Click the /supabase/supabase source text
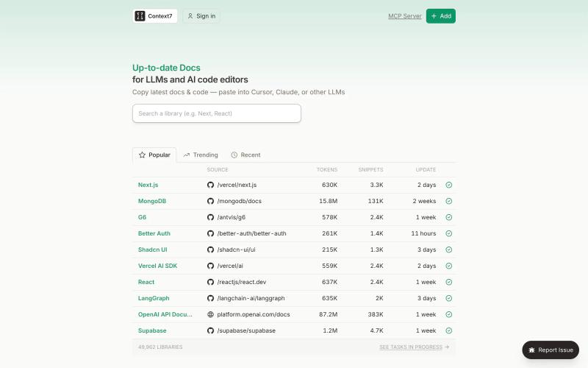The height and width of the screenshot is (368, 588). [x=246, y=330]
